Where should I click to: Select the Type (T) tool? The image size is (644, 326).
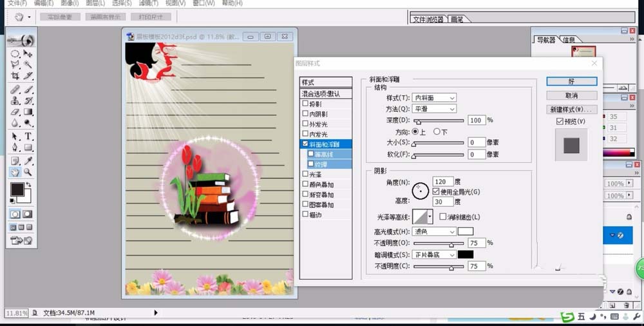28,137
